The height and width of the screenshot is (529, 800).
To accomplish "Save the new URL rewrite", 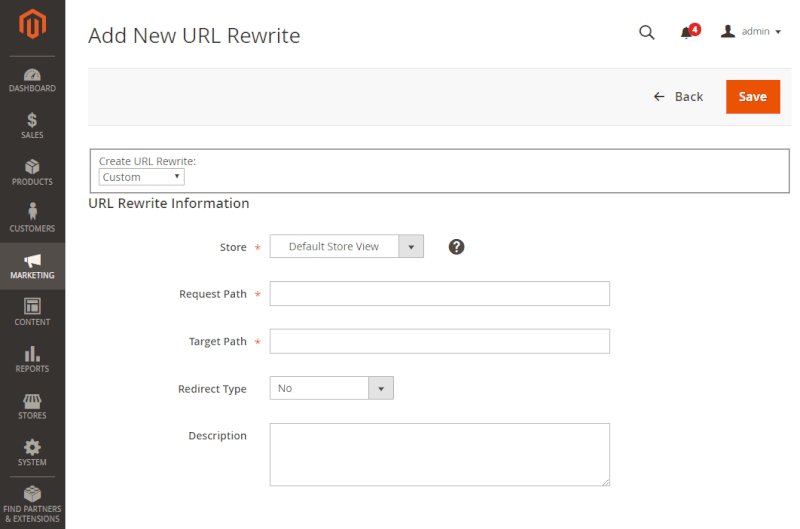I will 753,97.
